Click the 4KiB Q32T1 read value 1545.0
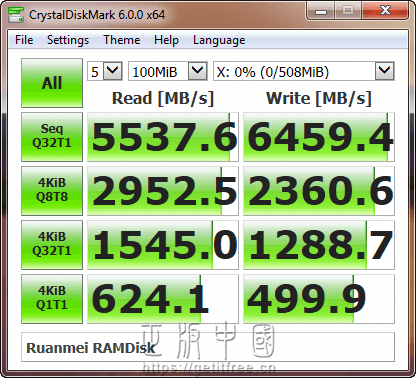The width and height of the screenshot is (416, 378). (x=163, y=245)
